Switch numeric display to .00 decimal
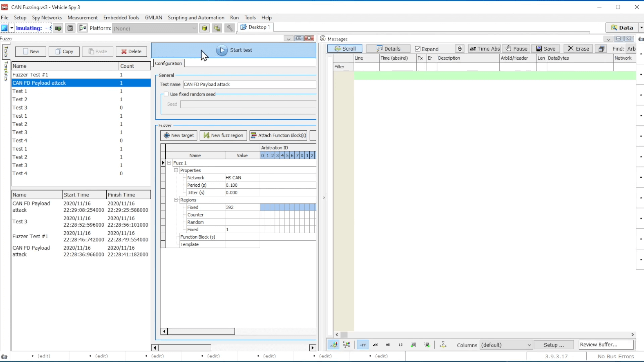The width and height of the screenshot is (644, 362). (x=375, y=345)
